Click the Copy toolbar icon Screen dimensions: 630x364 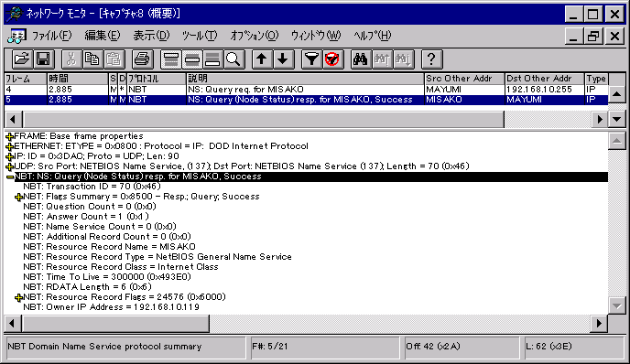(92, 59)
